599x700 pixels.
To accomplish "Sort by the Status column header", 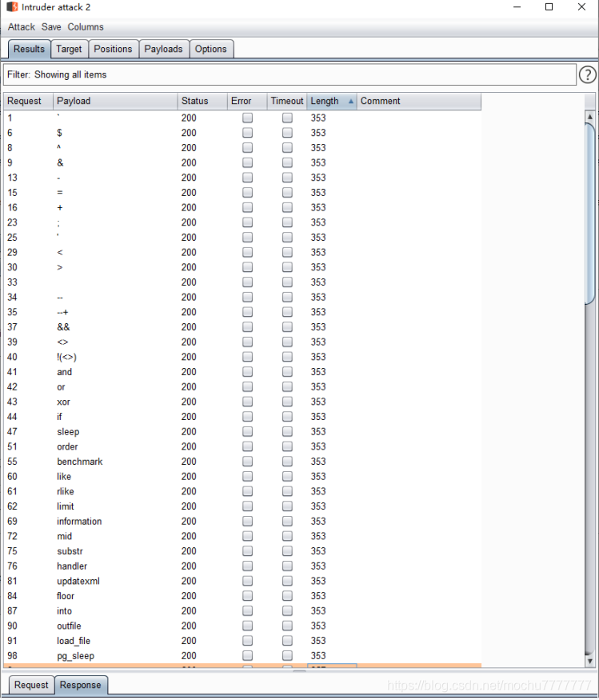I will coord(202,102).
